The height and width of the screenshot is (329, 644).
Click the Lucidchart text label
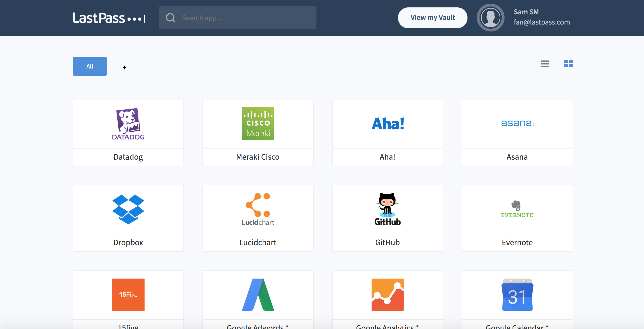[x=258, y=243]
